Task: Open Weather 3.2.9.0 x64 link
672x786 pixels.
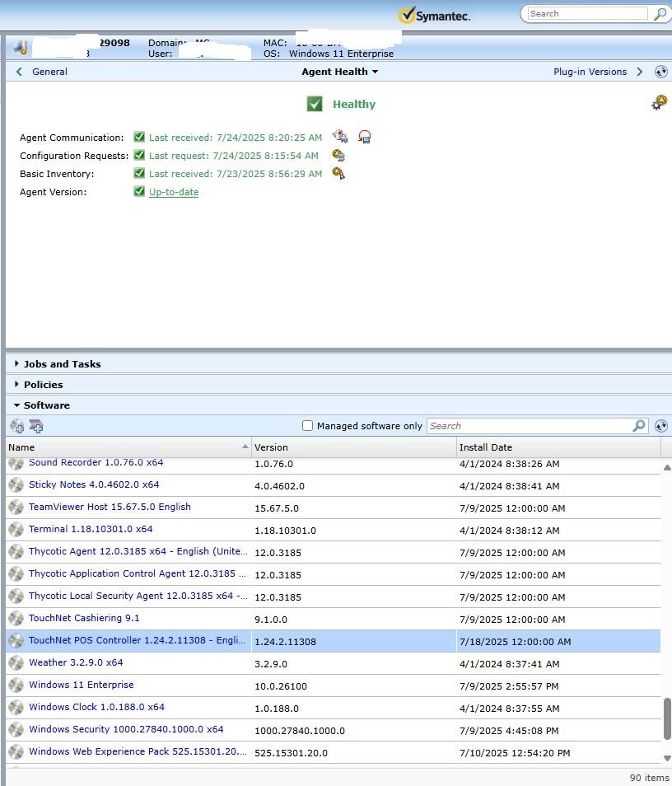Action: 76,662
